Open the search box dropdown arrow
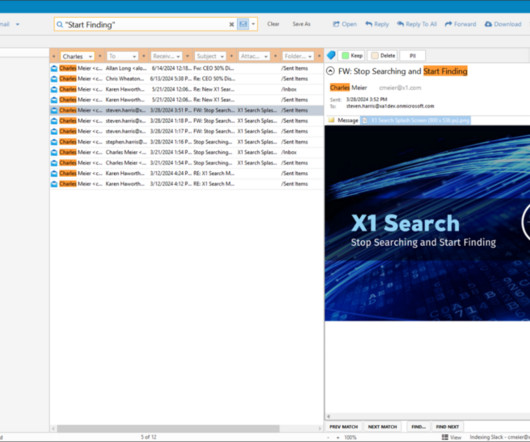This screenshot has height=442, width=530. (253, 24)
